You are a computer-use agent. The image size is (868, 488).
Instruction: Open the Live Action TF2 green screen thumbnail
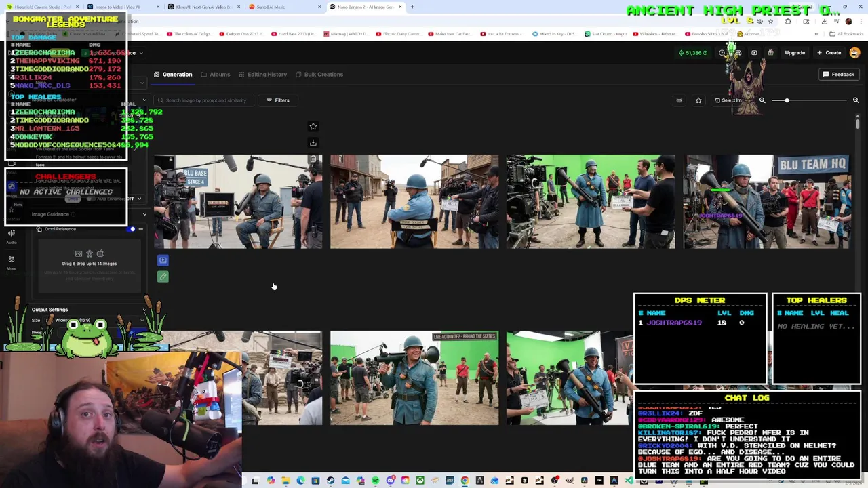pos(414,378)
